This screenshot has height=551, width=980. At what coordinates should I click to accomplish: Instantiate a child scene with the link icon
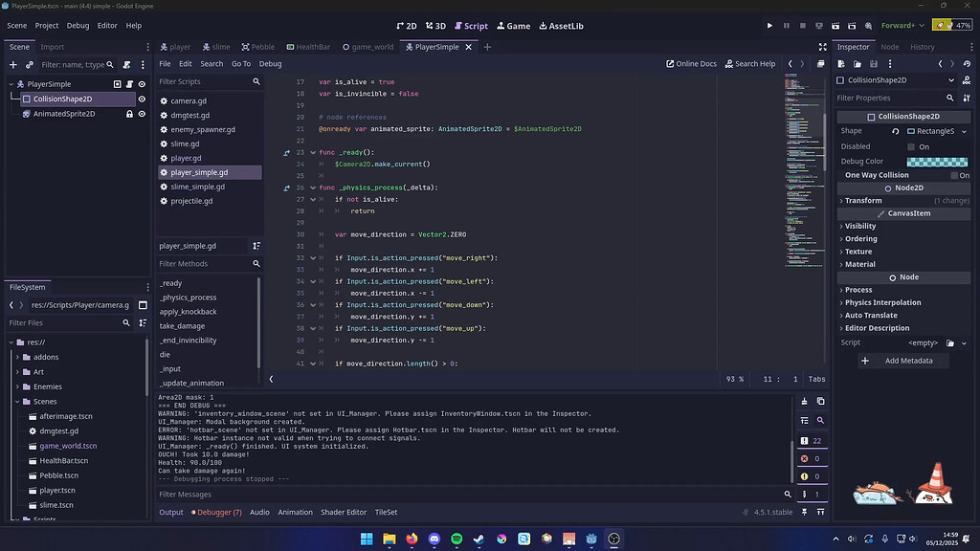coord(30,65)
